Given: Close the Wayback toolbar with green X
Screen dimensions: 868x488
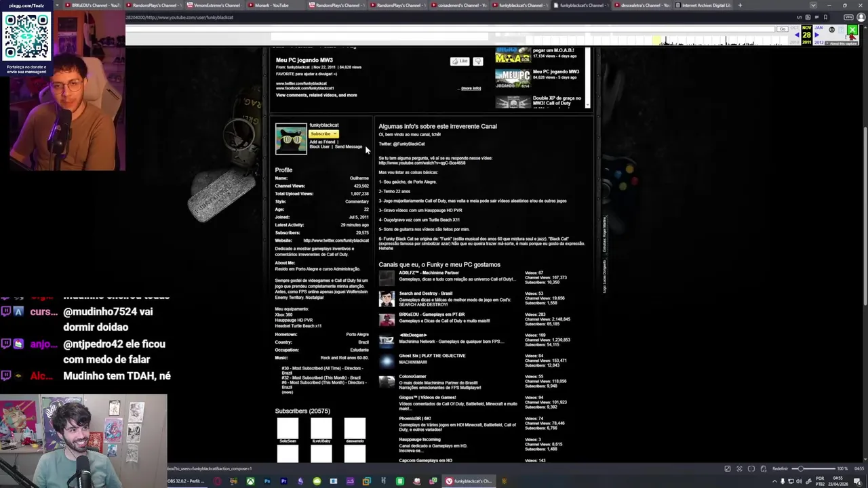Looking at the screenshot, I should coord(852,30).
